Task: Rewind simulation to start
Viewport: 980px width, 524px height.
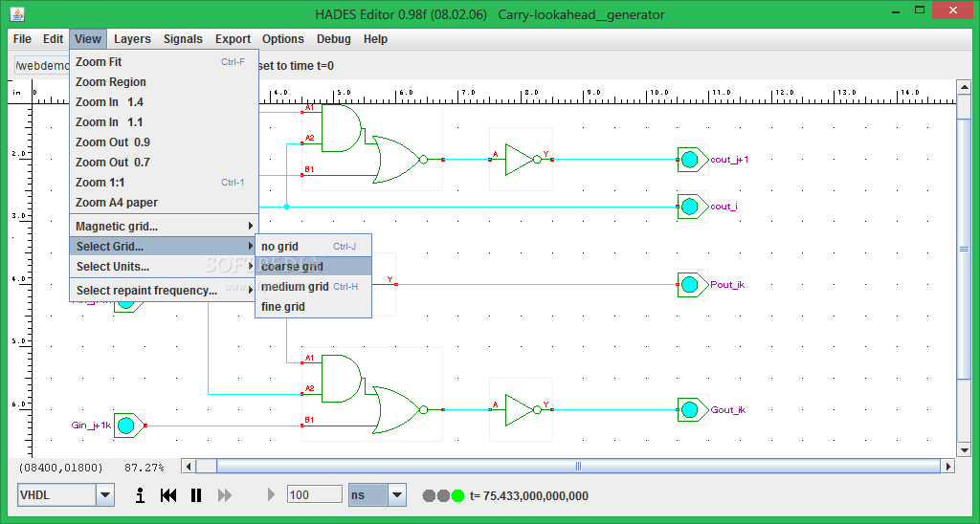Action: point(168,495)
